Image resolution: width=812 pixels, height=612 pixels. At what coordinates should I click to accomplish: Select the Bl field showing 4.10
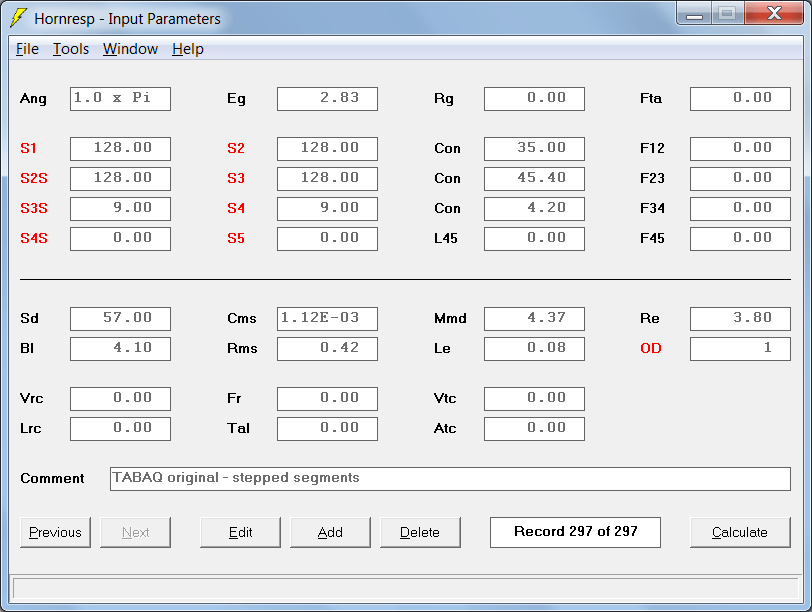120,349
